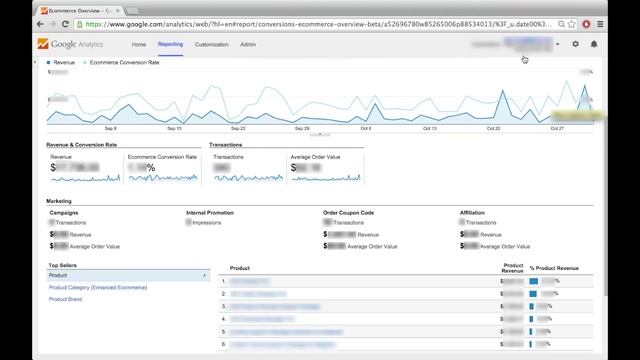Click the Product Revenue column header
The height and width of the screenshot is (360, 640).
pos(513,268)
